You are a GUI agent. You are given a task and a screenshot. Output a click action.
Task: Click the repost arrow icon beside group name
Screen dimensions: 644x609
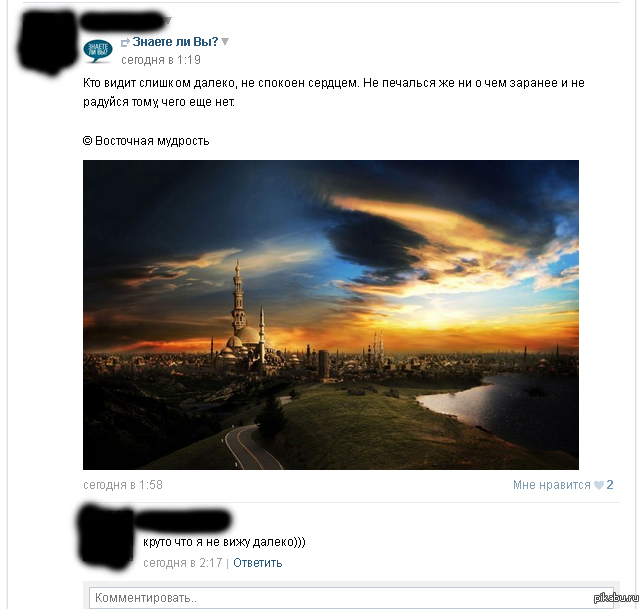(125, 42)
